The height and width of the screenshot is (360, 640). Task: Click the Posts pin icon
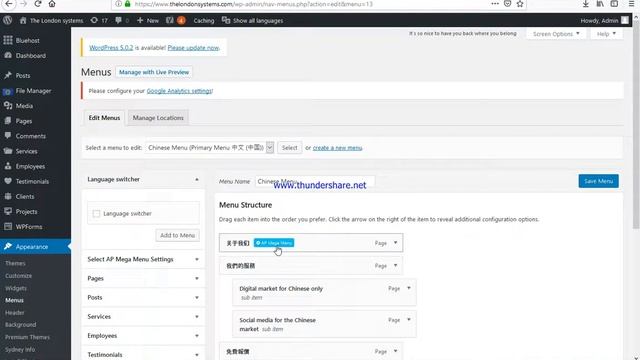click(8, 76)
